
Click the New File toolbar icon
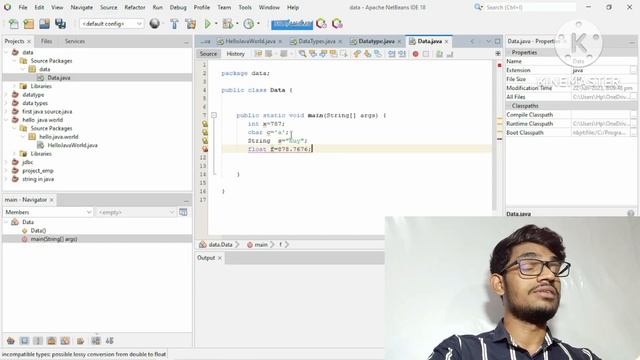click(x=13, y=24)
